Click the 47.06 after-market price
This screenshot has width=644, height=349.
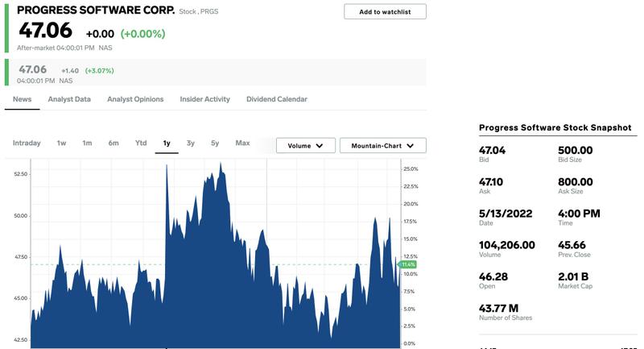click(46, 31)
